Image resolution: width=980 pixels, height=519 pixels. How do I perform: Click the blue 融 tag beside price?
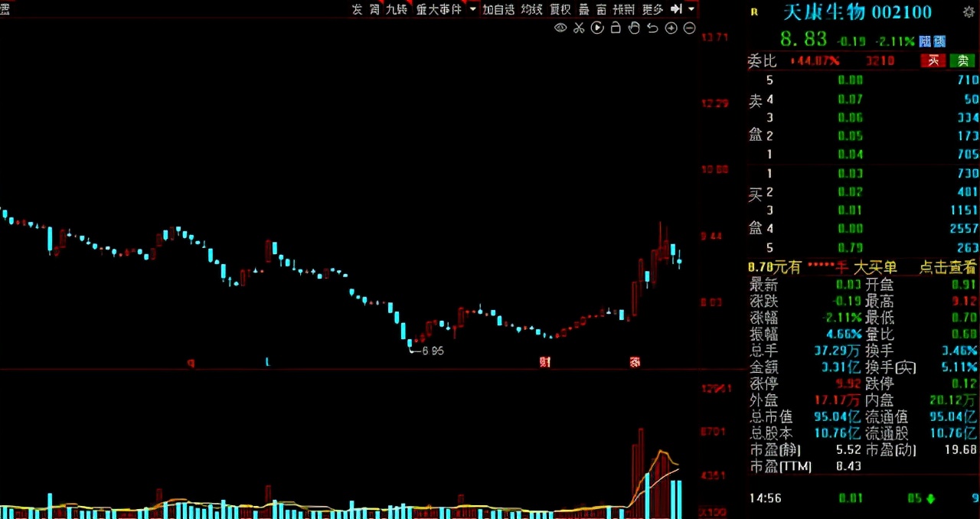click(925, 41)
